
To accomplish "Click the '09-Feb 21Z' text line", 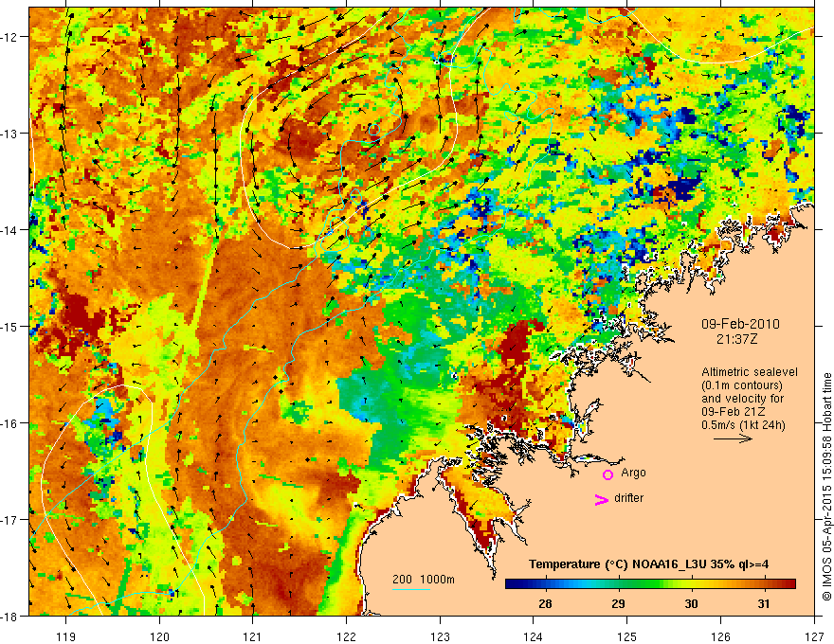I will tap(734, 412).
